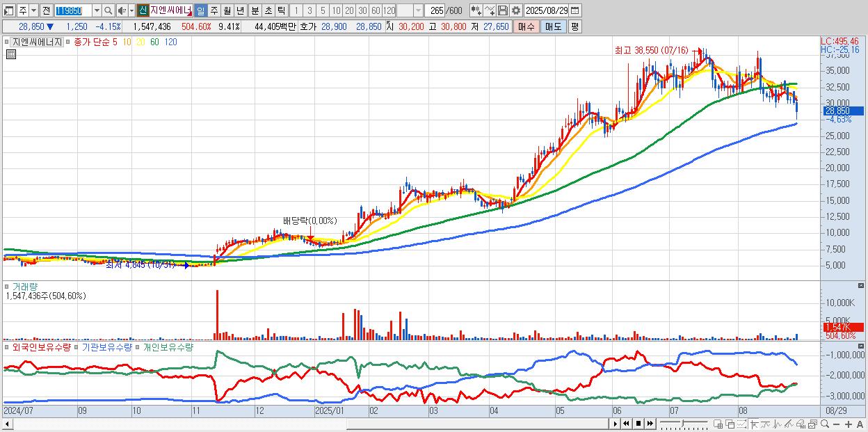Click the 외국인보유수량 legend marker
The width and height of the screenshot is (868, 432).
pos(8,346)
